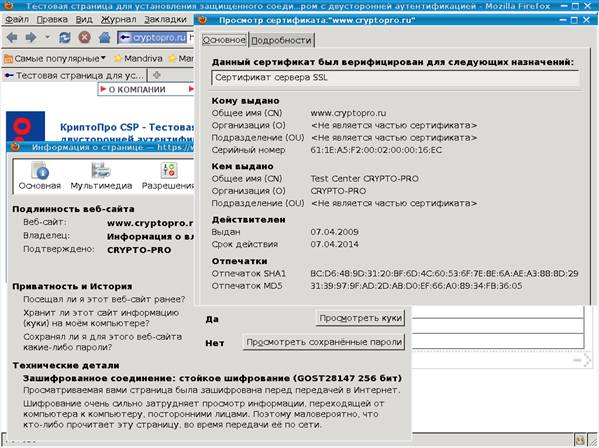Click the red Stop loading icon

click(x=84, y=37)
